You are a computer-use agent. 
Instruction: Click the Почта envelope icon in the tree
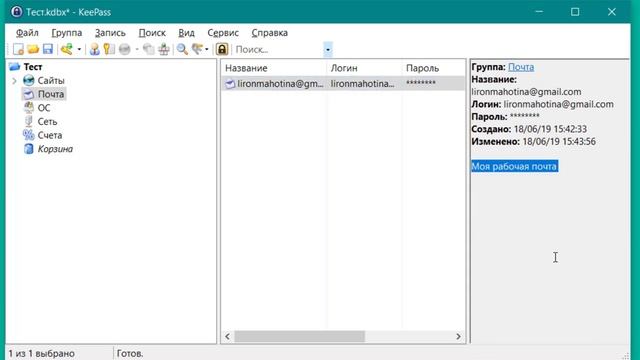pyautogui.click(x=29, y=94)
